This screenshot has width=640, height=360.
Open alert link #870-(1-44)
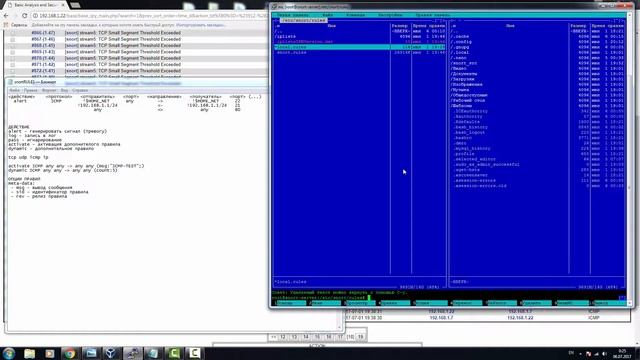tap(43, 58)
